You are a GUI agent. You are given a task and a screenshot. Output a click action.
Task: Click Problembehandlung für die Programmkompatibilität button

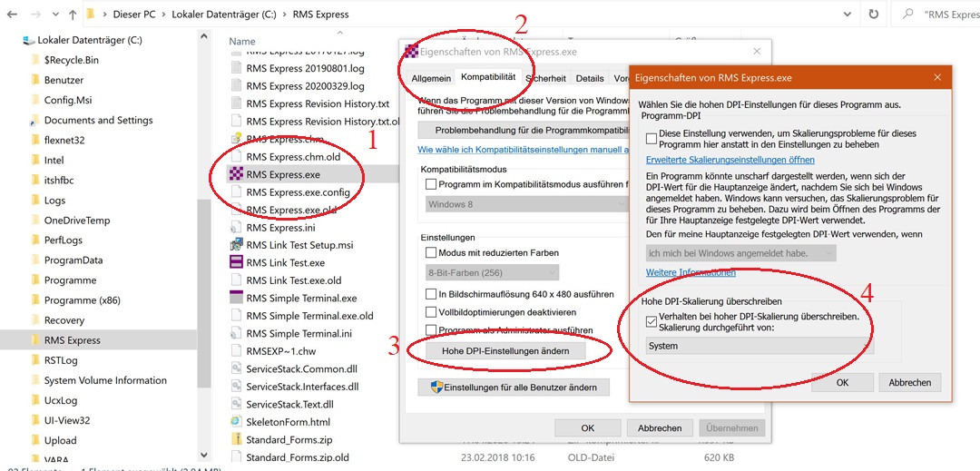pyautogui.click(x=524, y=131)
